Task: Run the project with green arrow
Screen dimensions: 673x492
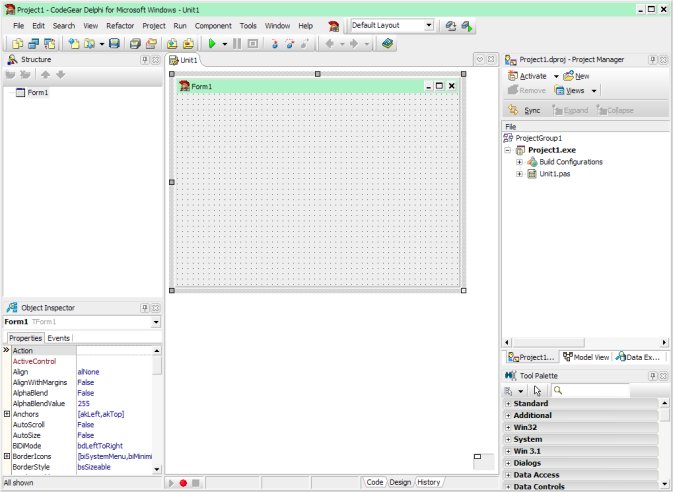Action: pyautogui.click(x=212, y=44)
